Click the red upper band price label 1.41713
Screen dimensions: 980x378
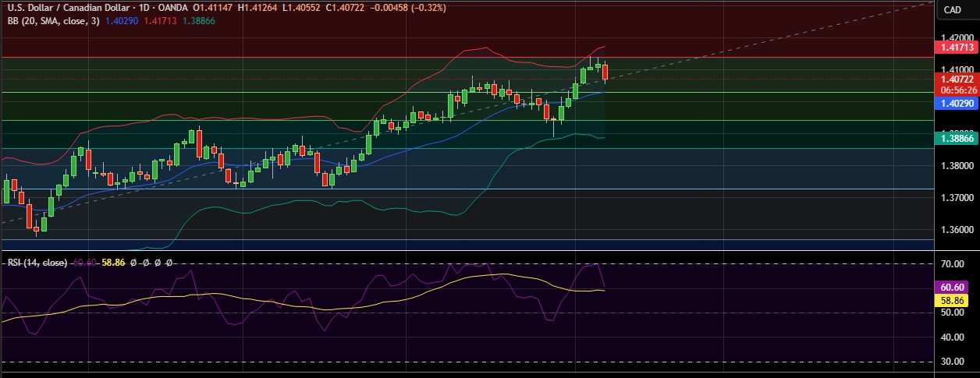pyautogui.click(x=957, y=48)
